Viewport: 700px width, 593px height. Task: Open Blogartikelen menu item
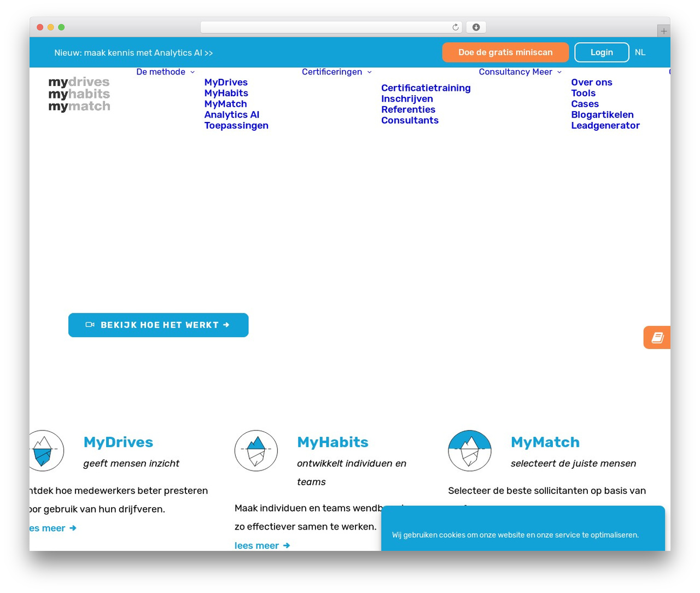(x=603, y=115)
